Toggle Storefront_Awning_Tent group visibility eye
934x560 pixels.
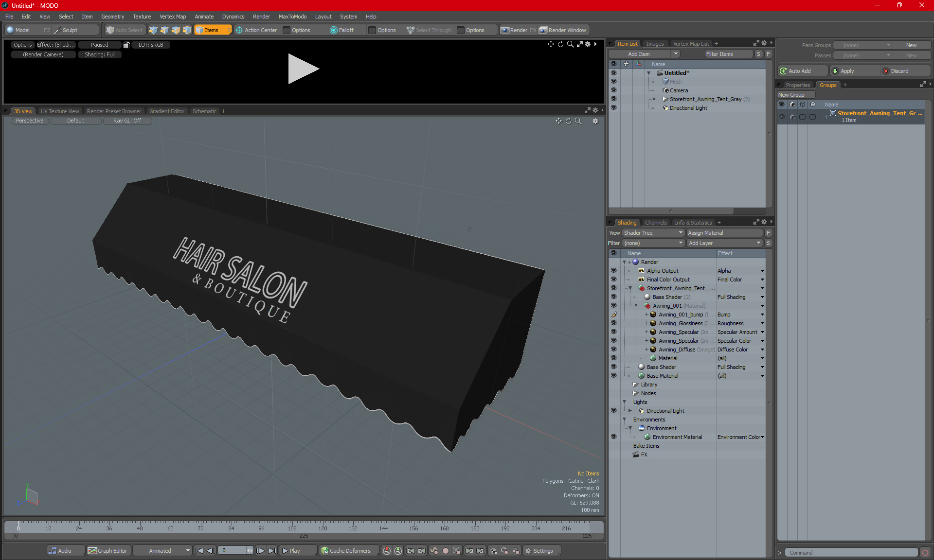coord(613,288)
